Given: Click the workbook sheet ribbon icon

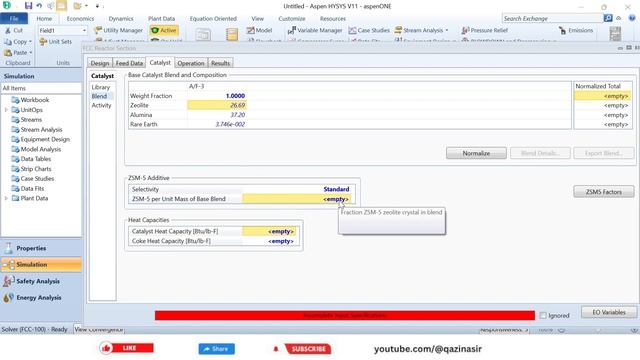Looking at the screenshot, I should (x=203, y=34).
